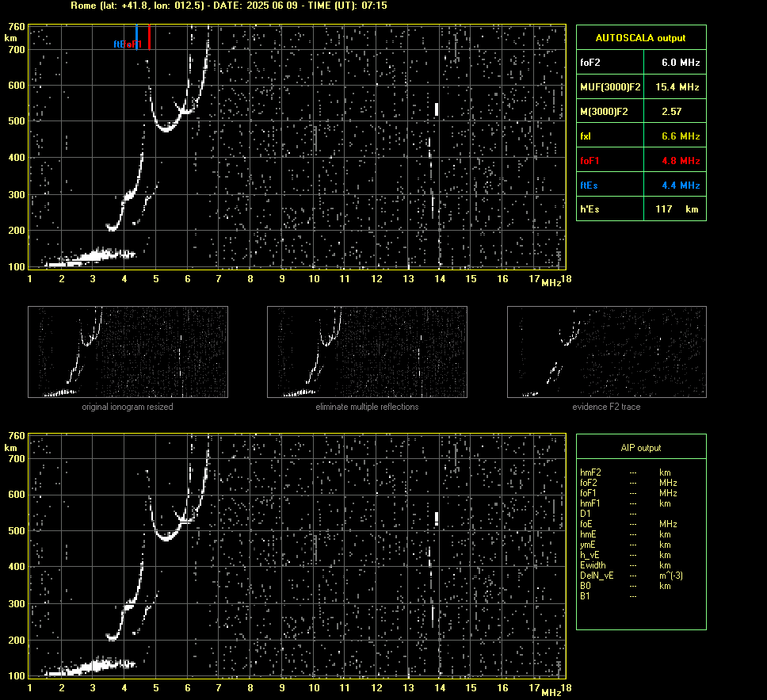Click the B1 row in AIP output
The width and height of the screenshot is (767, 700).
[x=609, y=595]
